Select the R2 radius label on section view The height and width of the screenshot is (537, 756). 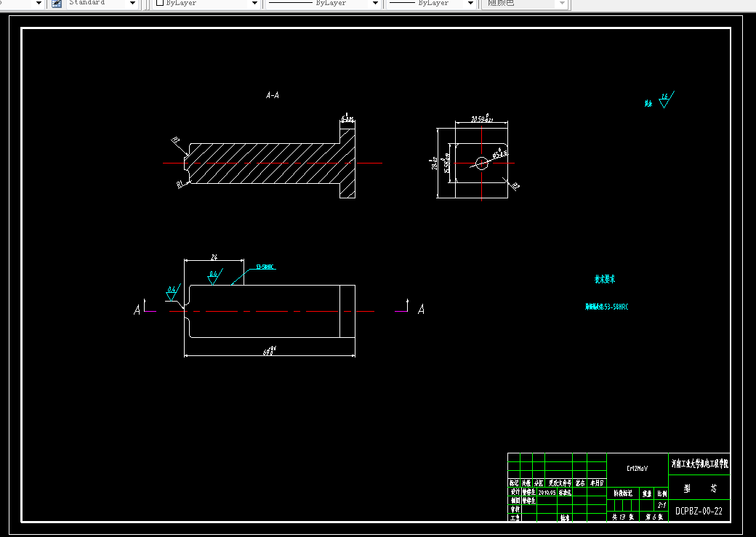point(175,141)
